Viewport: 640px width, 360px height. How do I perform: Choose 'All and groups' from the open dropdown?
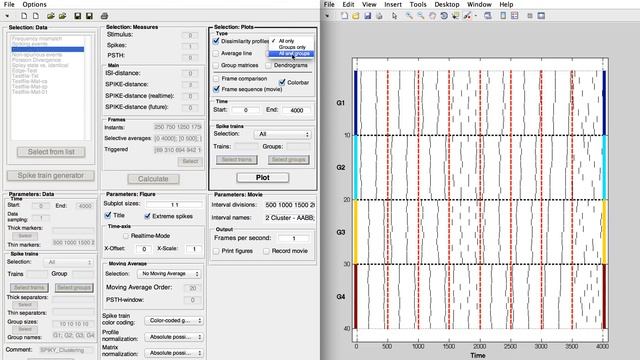pyautogui.click(x=291, y=53)
